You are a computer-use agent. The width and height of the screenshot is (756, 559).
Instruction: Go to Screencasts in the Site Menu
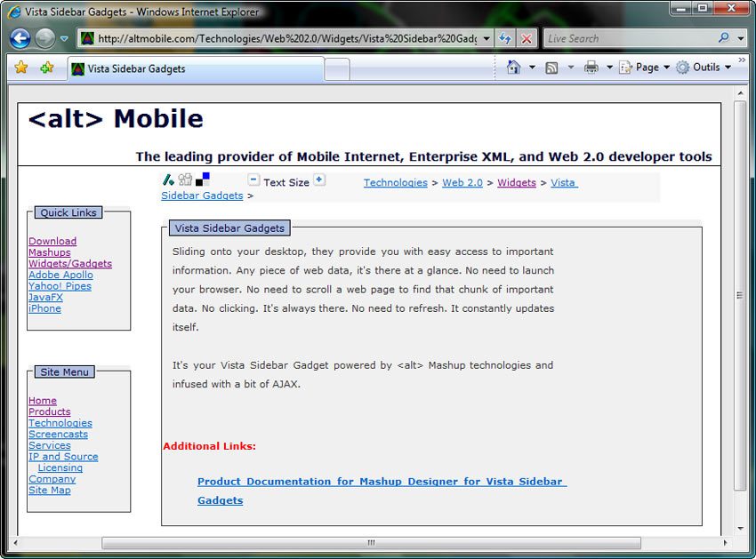[59, 435]
